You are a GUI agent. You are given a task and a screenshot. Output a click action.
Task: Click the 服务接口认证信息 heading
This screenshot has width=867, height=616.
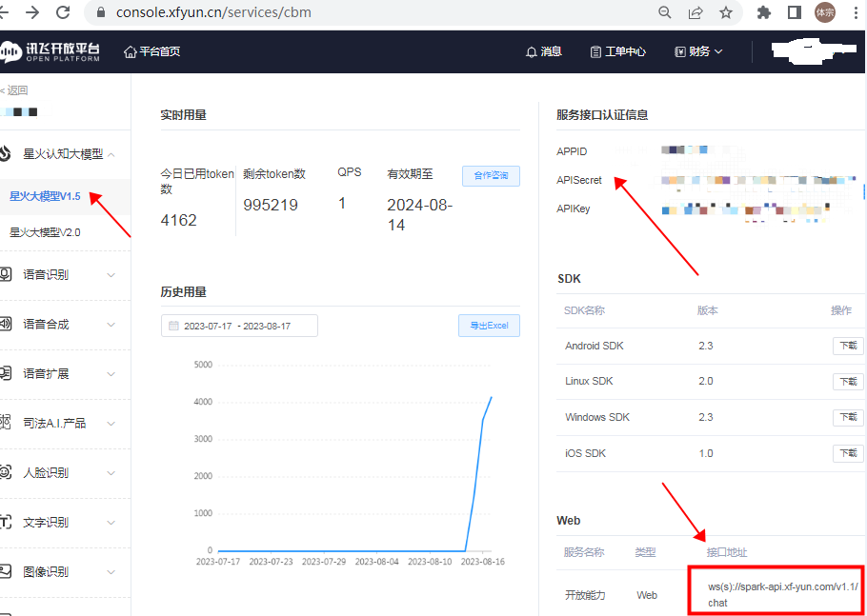click(x=602, y=115)
